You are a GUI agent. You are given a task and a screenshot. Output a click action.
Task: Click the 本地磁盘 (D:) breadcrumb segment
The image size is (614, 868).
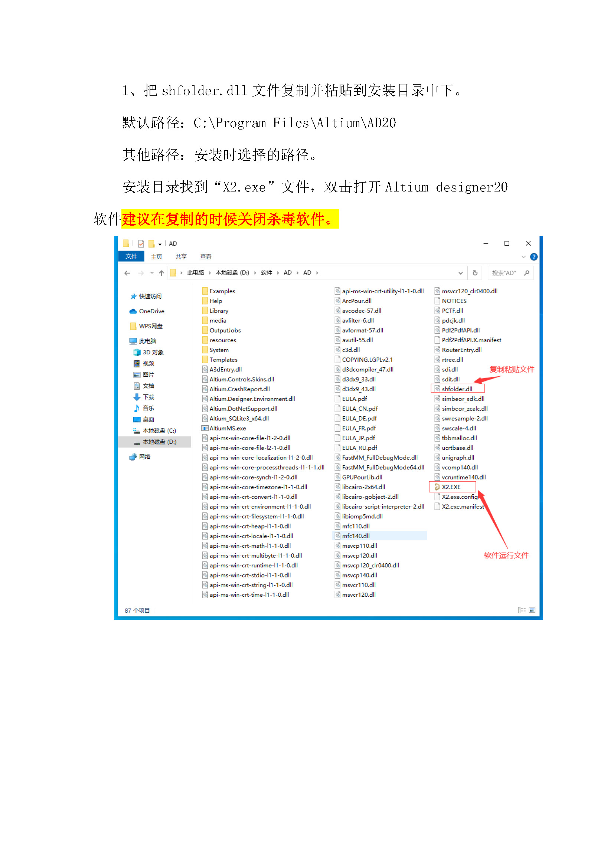point(232,273)
